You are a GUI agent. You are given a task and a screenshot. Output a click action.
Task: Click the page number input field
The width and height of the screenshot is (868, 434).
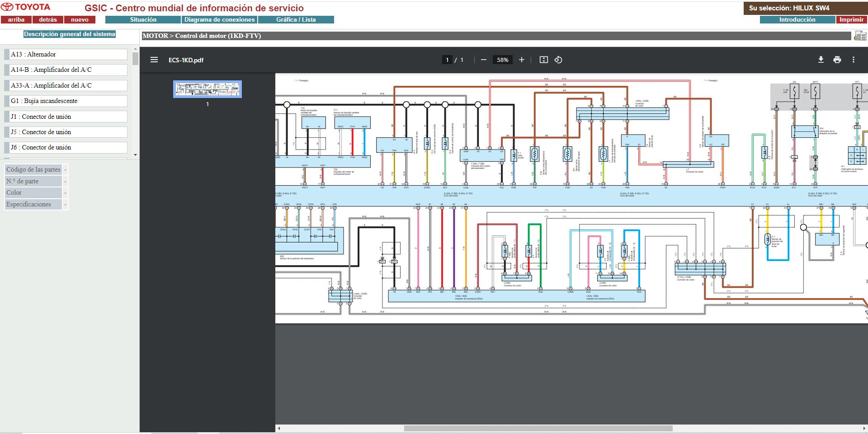(x=447, y=60)
